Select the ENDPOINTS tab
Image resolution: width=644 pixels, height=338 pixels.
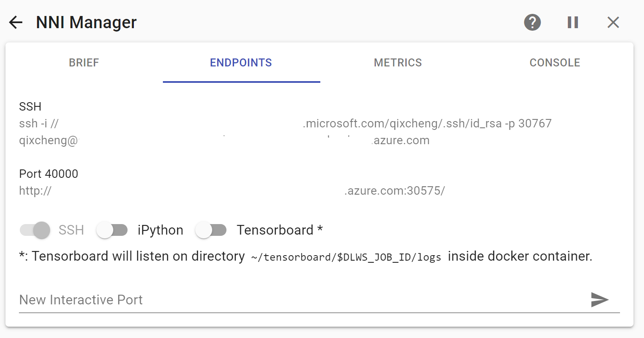click(241, 62)
